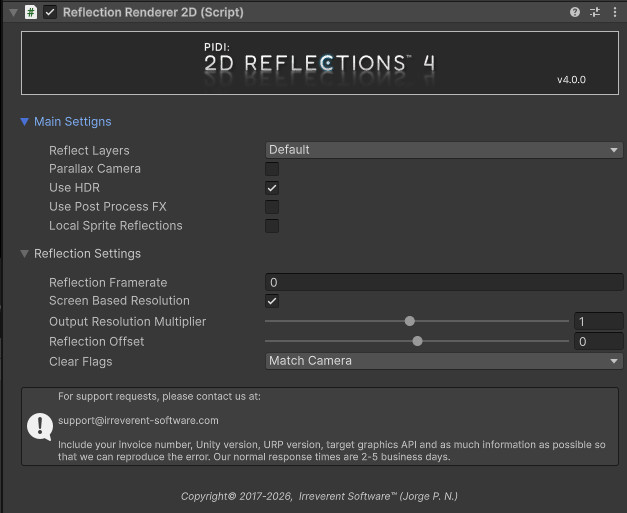The image size is (627, 513).
Task: Click the support exclamation info icon
Action: tap(40, 427)
